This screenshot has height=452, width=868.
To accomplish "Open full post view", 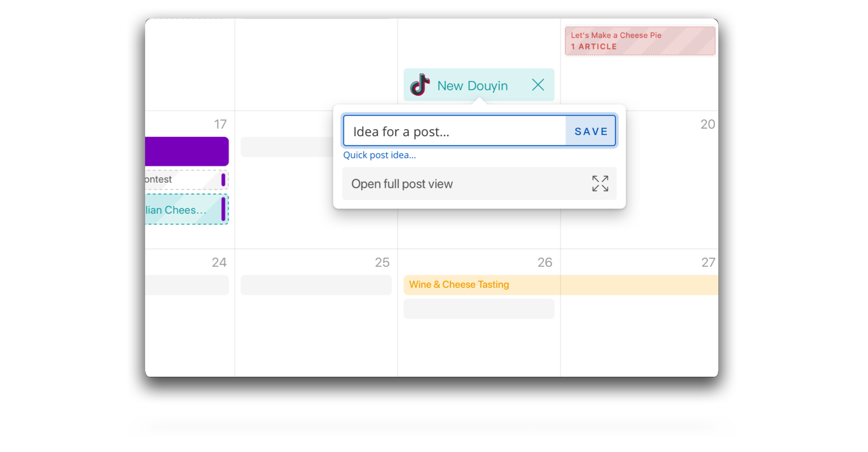I will pos(479,184).
